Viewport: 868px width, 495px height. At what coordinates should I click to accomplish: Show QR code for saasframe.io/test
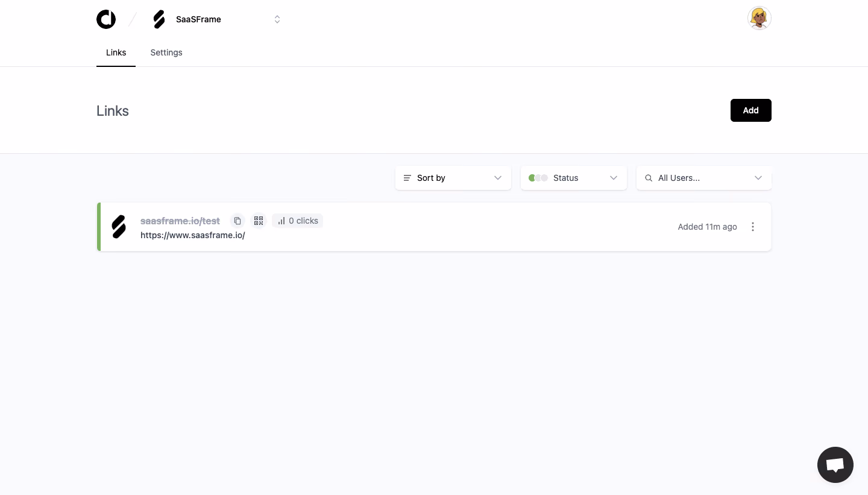259,221
